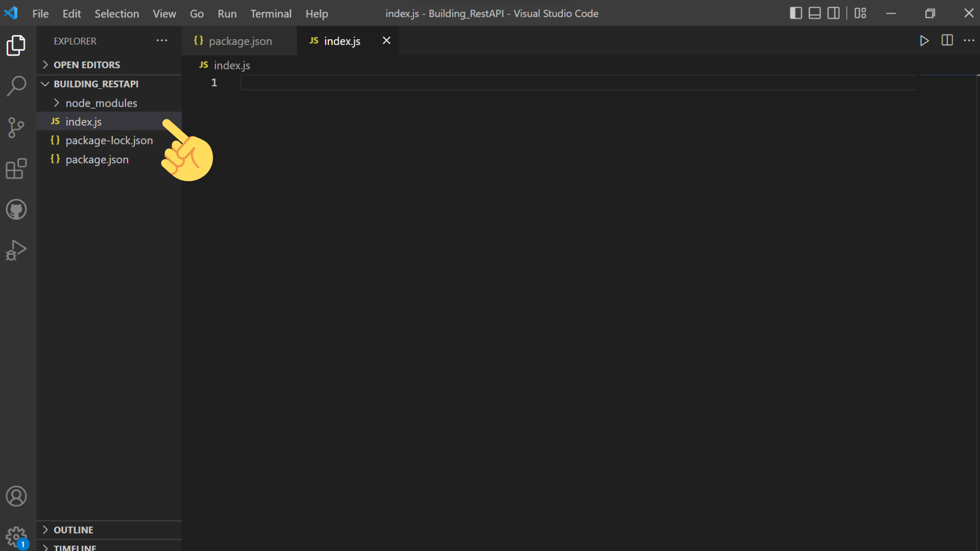Switch to the package.json tab

click(x=240, y=41)
